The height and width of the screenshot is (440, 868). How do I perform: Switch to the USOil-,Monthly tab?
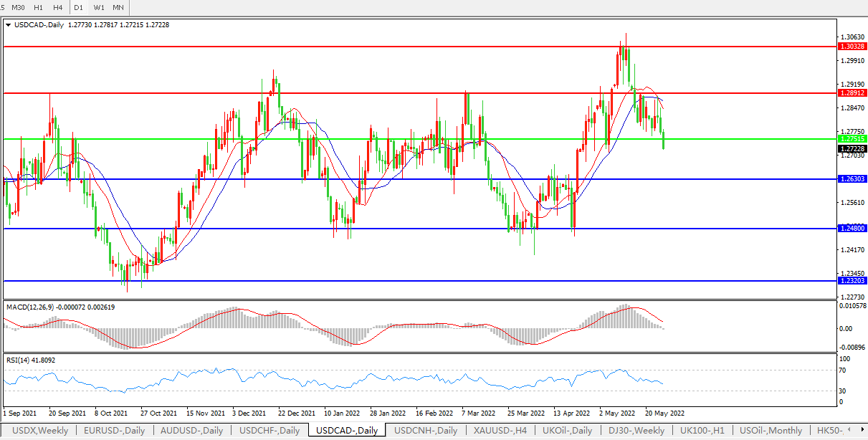tap(773, 431)
